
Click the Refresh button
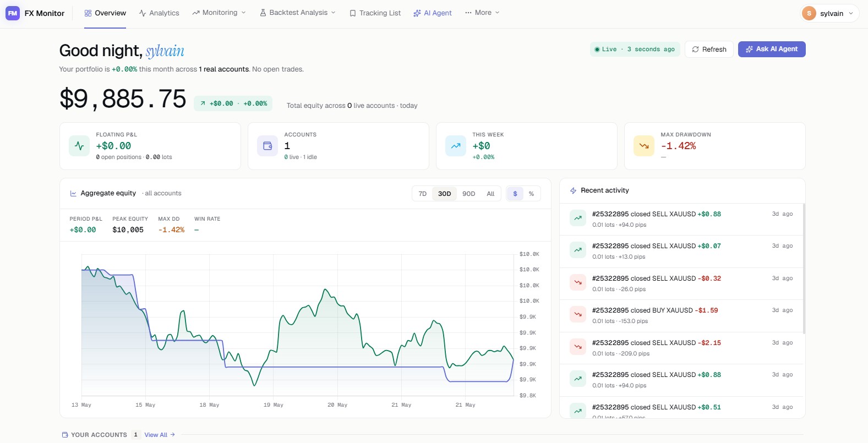pyautogui.click(x=709, y=50)
